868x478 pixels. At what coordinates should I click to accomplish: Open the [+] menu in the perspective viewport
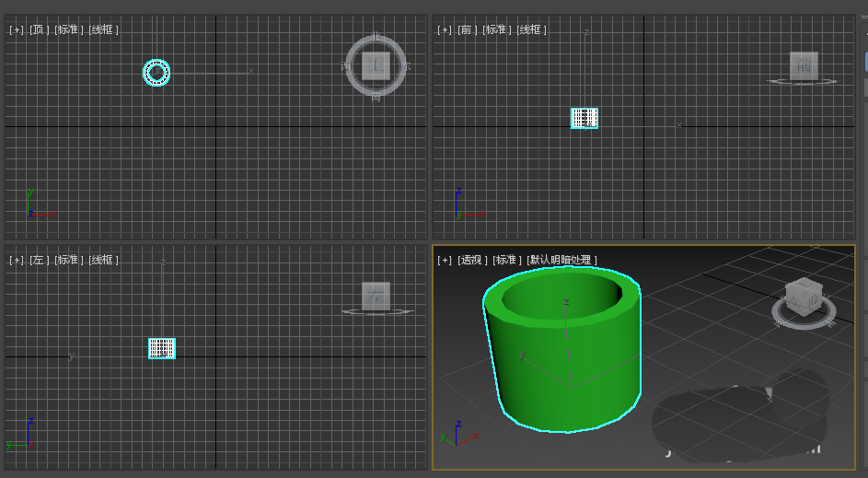(445, 260)
